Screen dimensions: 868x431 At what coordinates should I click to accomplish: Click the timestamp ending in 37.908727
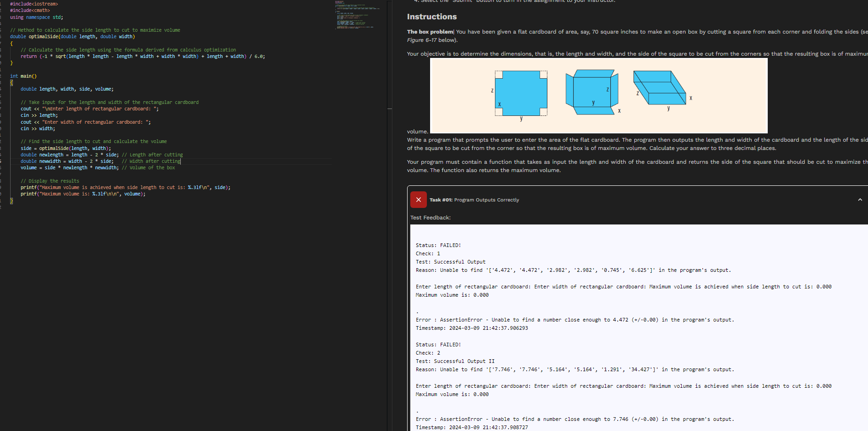point(472,427)
